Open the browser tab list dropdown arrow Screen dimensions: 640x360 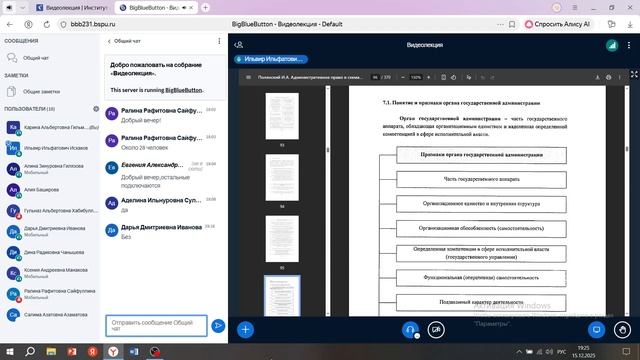(x=22, y=8)
